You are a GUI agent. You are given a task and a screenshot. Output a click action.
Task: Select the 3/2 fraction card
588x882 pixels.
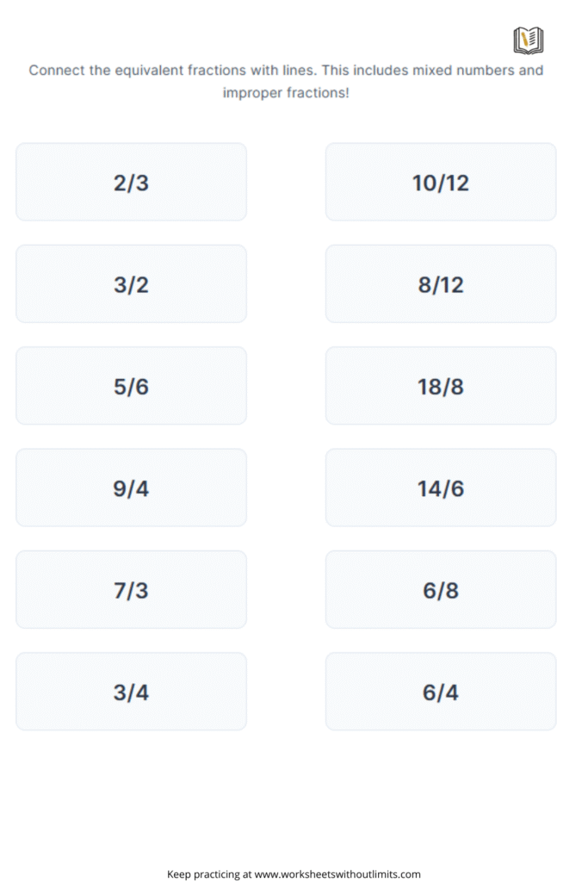click(131, 283)
